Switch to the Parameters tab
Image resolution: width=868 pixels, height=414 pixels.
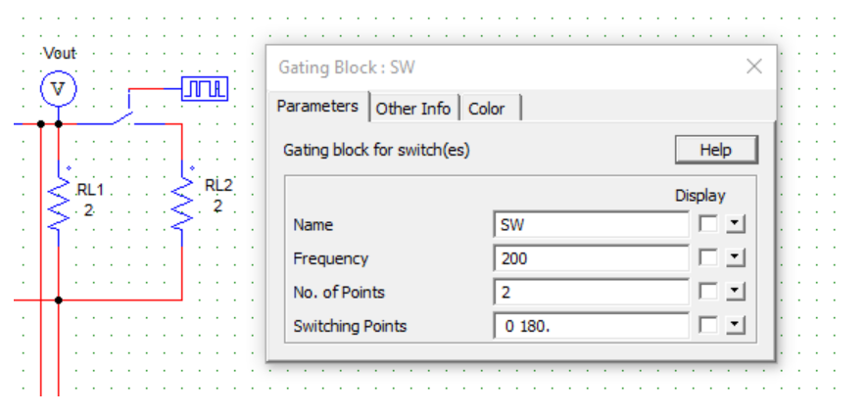[x=317, y=106]
